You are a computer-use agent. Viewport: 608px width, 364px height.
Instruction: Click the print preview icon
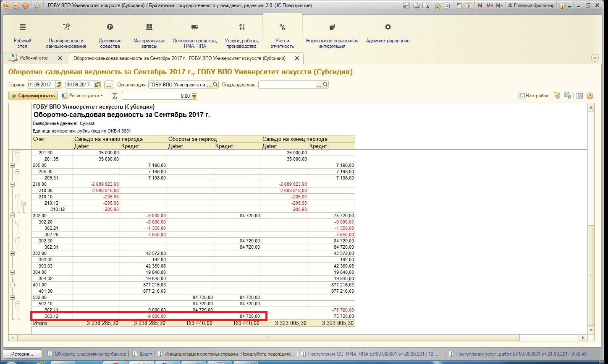426,6
